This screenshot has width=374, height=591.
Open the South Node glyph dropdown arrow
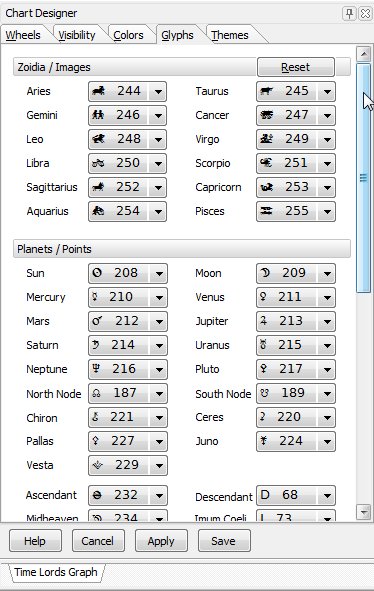point(327,394)
